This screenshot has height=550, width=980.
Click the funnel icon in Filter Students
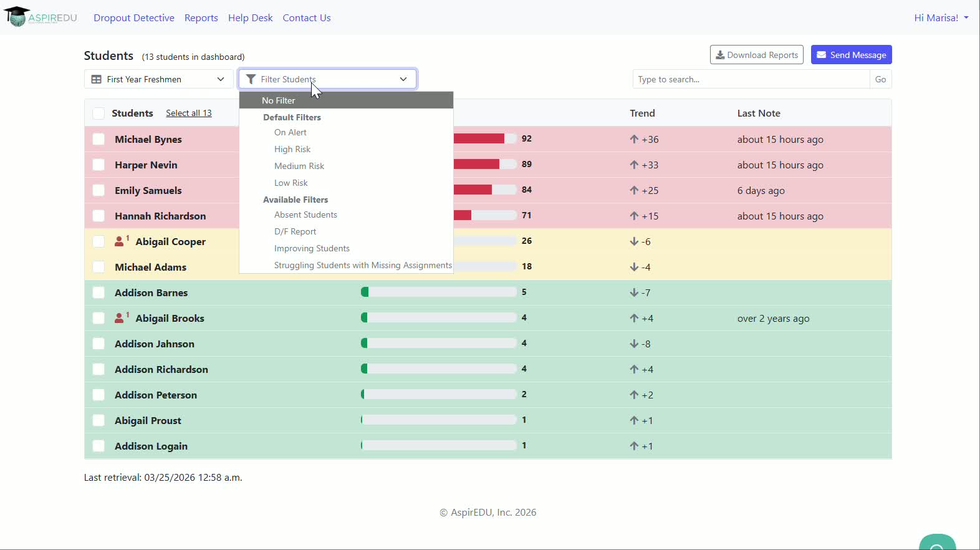(251, 79)
